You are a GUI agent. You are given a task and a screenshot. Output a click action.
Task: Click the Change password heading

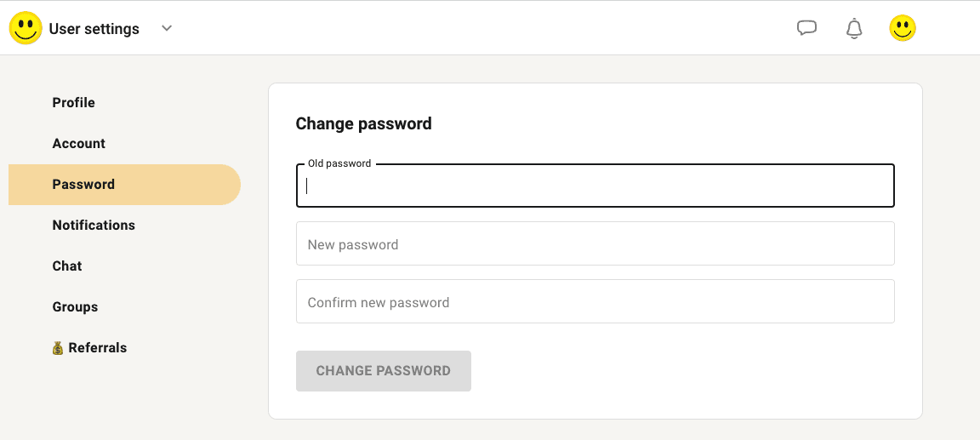pyautogui.click(x=363, y=124)
